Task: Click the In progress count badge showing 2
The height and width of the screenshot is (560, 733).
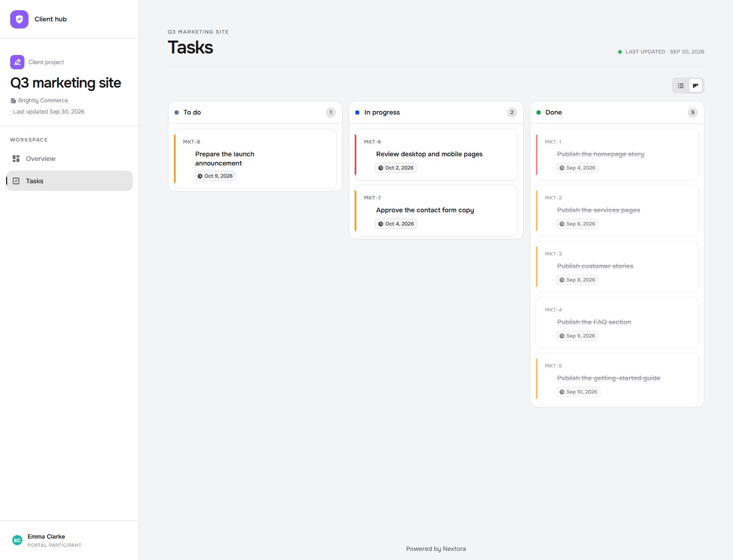Action: coord(512,113)
